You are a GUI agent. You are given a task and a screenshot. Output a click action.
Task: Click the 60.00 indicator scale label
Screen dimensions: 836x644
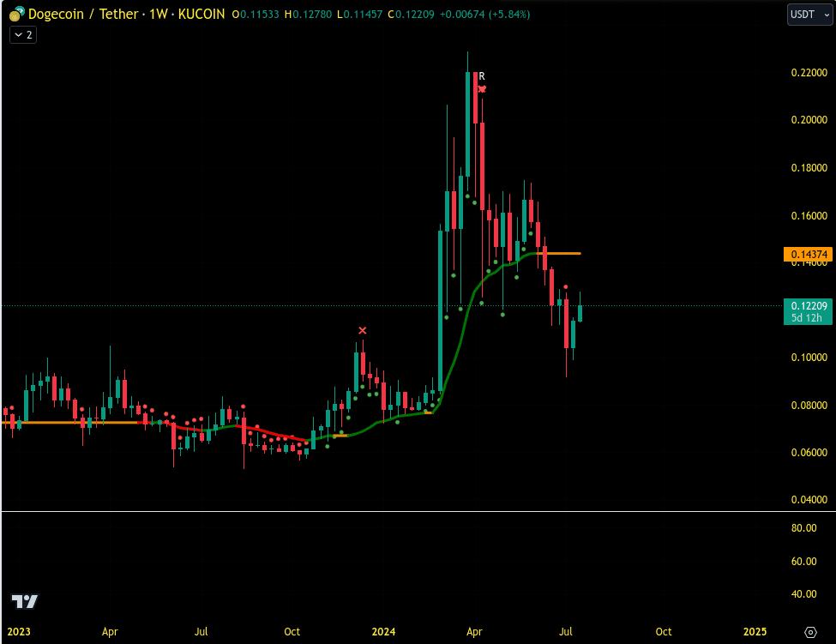point(804,561)
